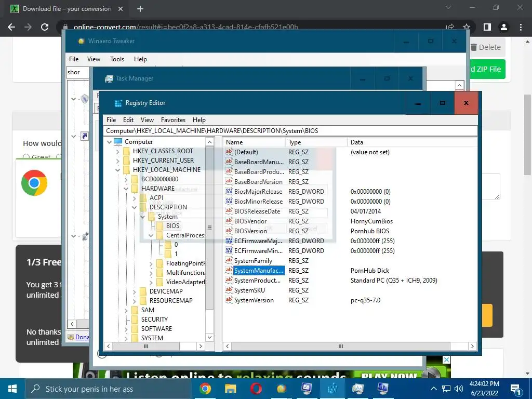
Task: Collapse the CentralProcessor key
Action: coord(151,235)
